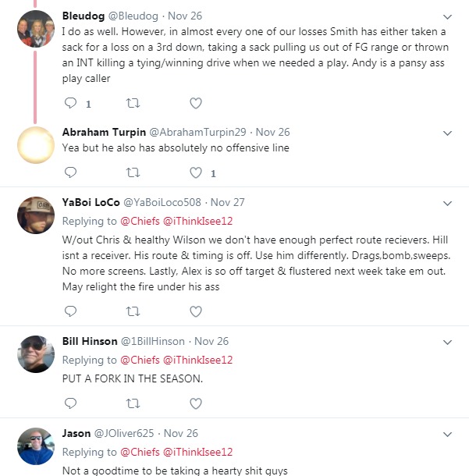The image size is (469, 476).
Task: Reply to YaBoi LoCo's tweet
Action: click(x=70, y=311)
